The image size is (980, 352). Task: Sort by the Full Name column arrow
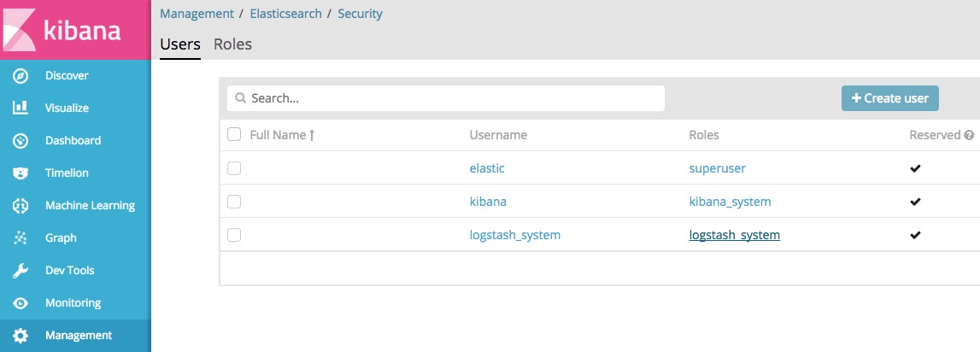[x=312, y=135]
